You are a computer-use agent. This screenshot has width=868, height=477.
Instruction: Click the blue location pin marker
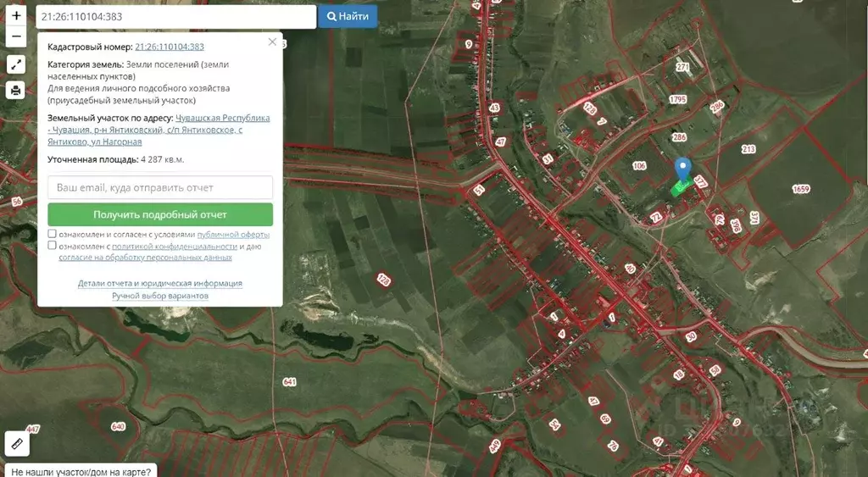click(682, 169)
